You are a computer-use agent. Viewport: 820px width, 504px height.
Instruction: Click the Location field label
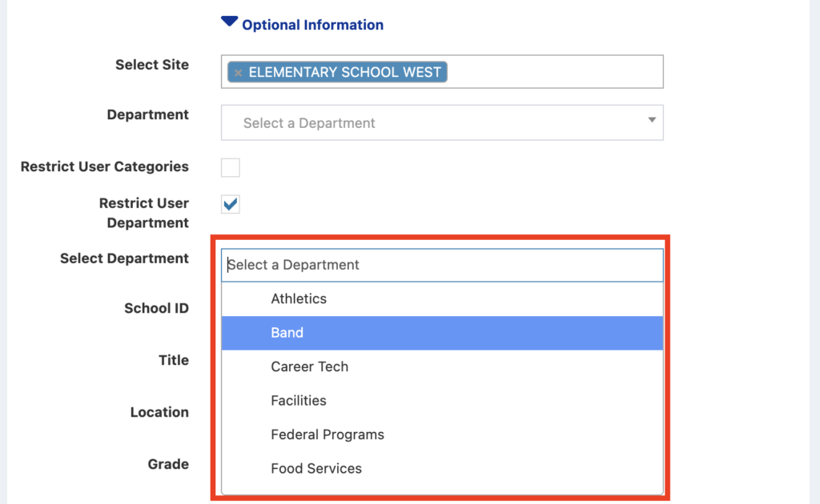tap(159, 412)
